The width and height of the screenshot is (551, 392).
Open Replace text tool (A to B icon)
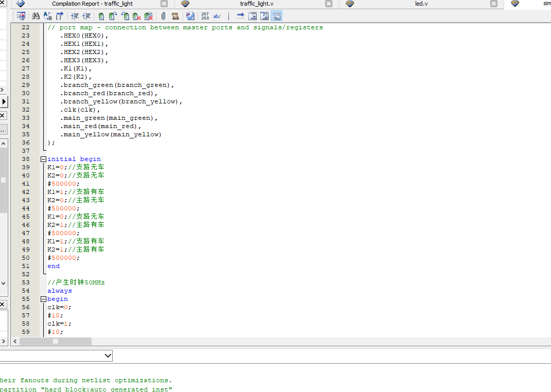coord(47,16)
